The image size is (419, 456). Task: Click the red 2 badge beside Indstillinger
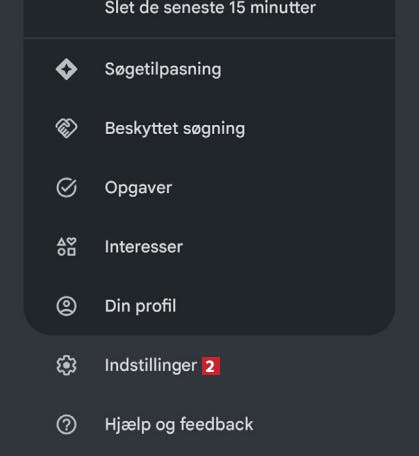[211, 366]
